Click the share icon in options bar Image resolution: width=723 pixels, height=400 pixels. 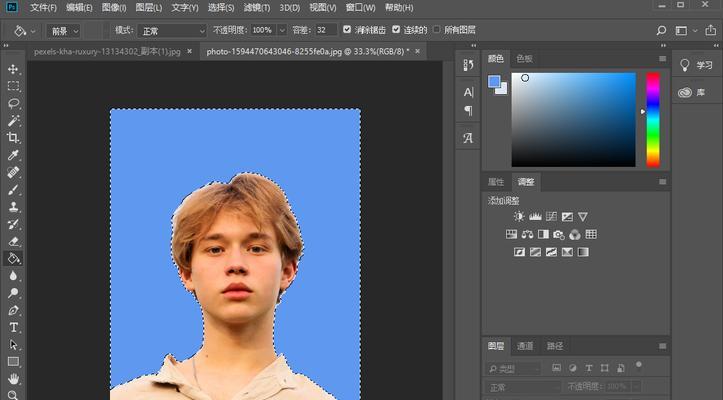point(711,30)
